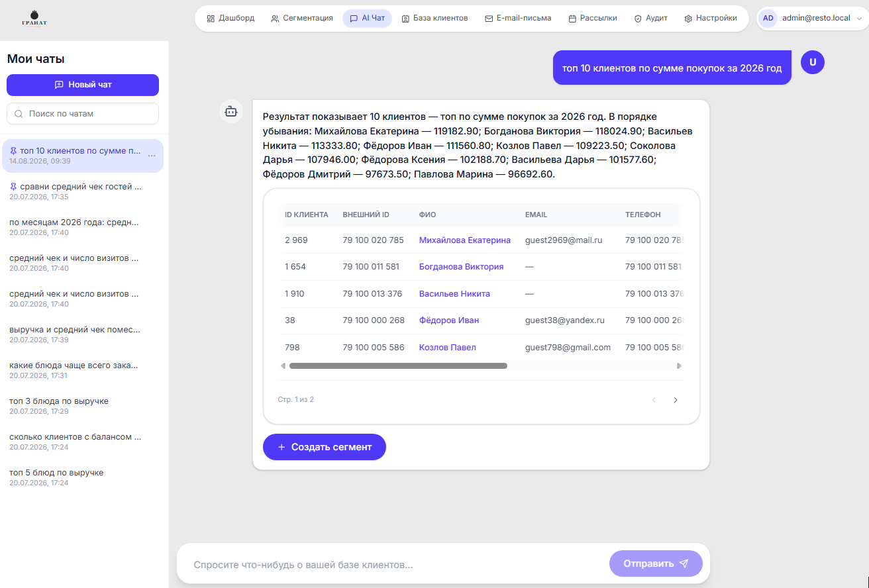This screenshot has height=588, width=869.
Task: Click the Гранат pomegranate logo
Action: tap(34, 18)
